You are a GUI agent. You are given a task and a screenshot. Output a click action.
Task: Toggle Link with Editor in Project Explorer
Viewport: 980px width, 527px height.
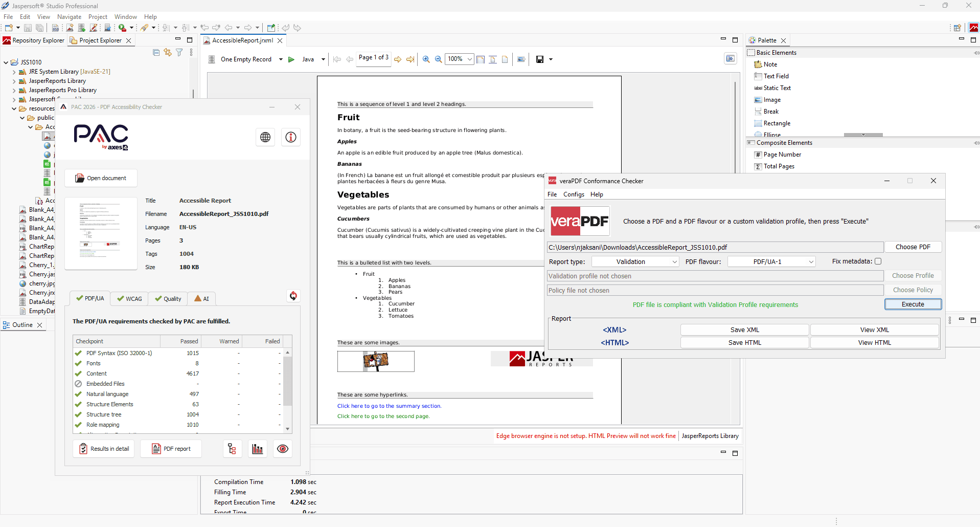point(168,52)
